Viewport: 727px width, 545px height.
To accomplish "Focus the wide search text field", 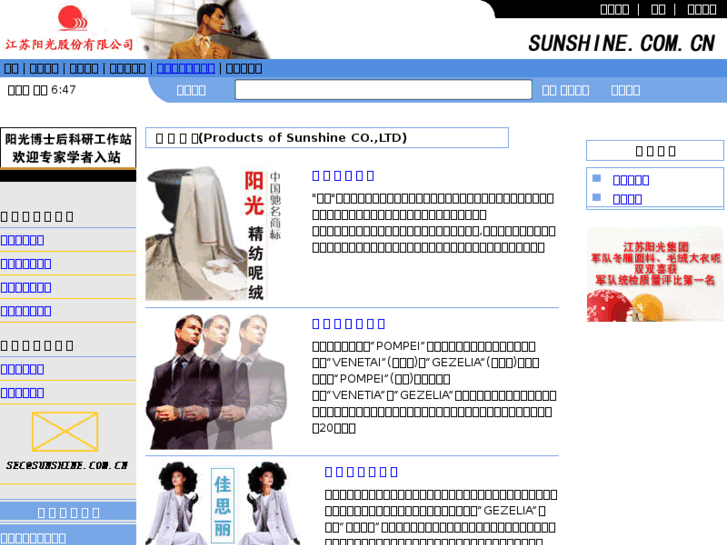I will pos(383,90).
